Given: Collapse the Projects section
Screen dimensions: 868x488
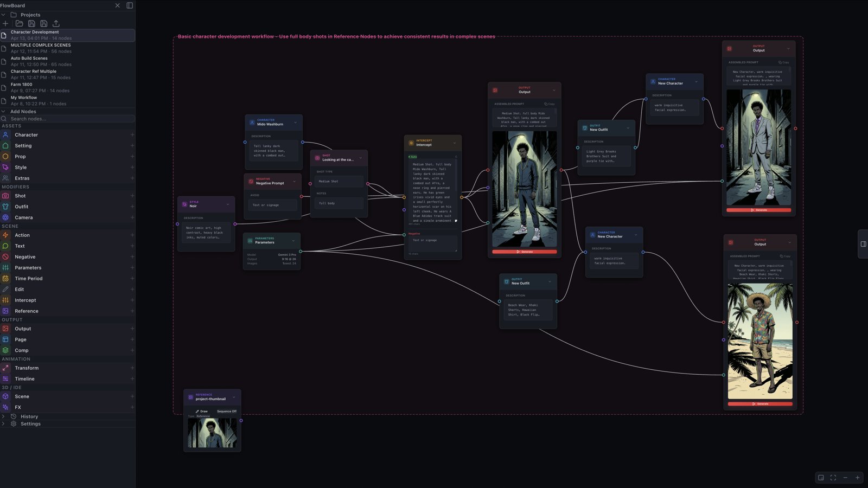Looking at the screenshot, I should [3, 15].
